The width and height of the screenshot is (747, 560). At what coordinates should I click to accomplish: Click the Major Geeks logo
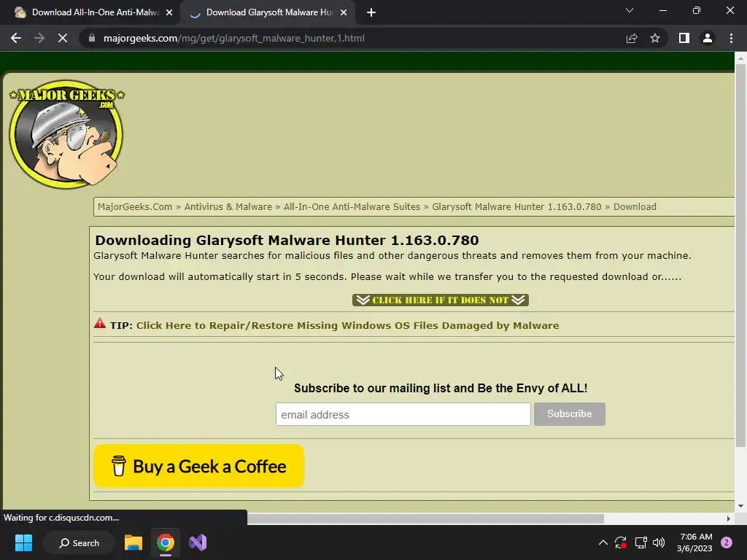click(66, 134)
